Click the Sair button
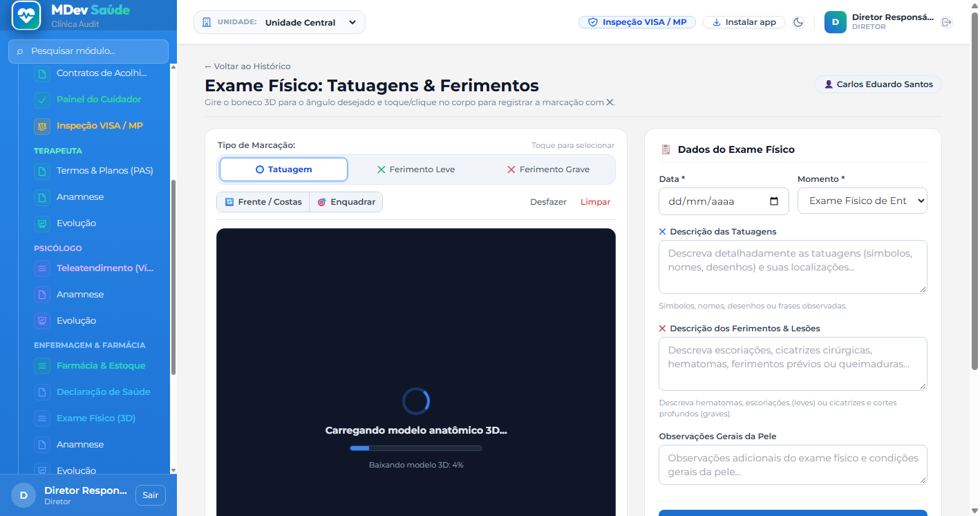The width and height of the screenshot is (980, 516). (151, 495)
